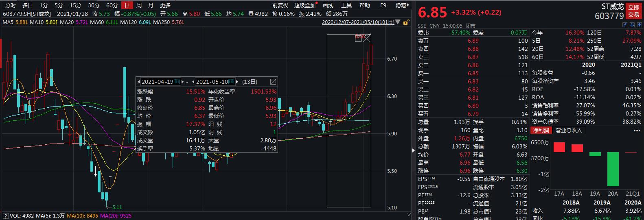The height and width of the screenshot is (220, 644).
Task: Click the 立即交易 trade now button
Action: click(633, 11)
